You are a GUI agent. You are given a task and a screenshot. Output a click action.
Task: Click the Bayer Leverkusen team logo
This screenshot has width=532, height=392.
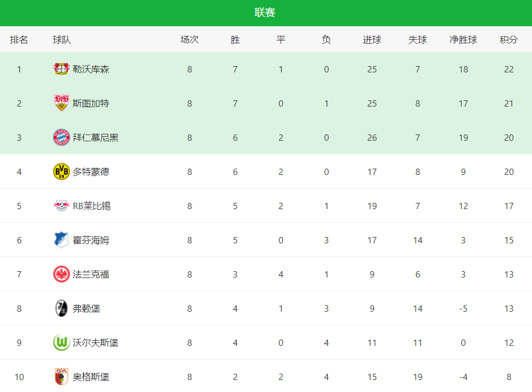tap(62, 69)
